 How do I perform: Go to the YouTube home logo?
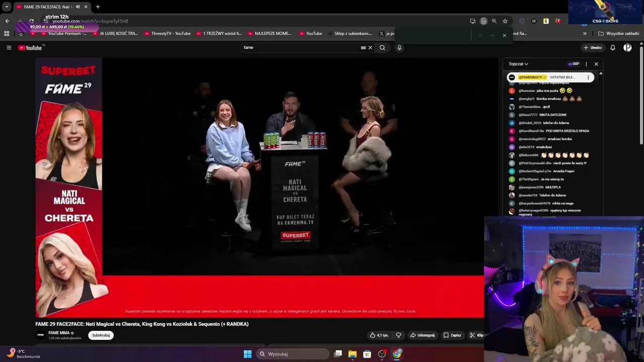(x=30, y=48)
